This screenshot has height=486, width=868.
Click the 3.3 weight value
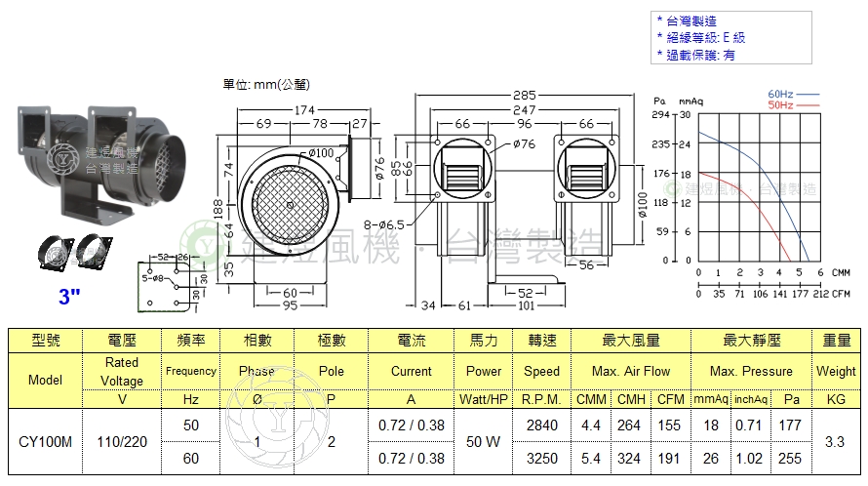835,442
